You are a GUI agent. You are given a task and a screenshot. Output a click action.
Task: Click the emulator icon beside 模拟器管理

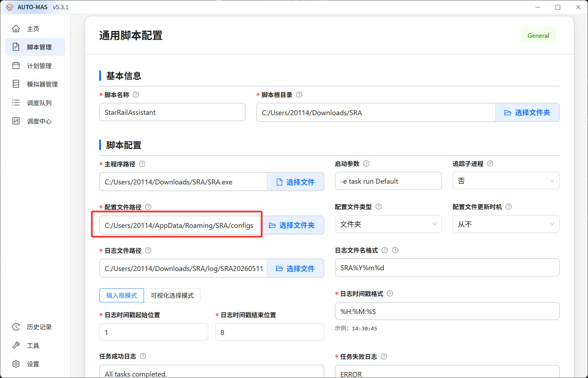[x=16, y=84]
